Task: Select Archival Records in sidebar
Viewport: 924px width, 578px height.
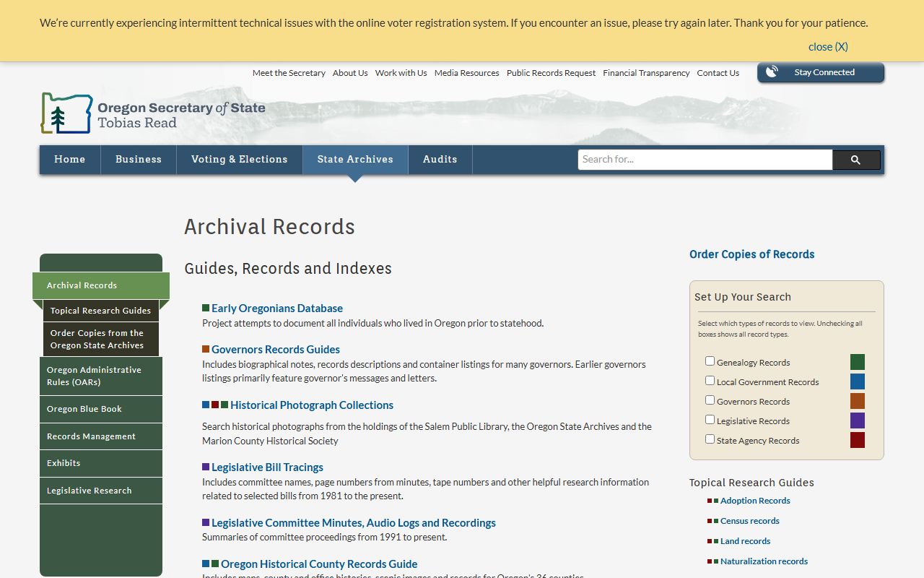Action: click(101, 285)
